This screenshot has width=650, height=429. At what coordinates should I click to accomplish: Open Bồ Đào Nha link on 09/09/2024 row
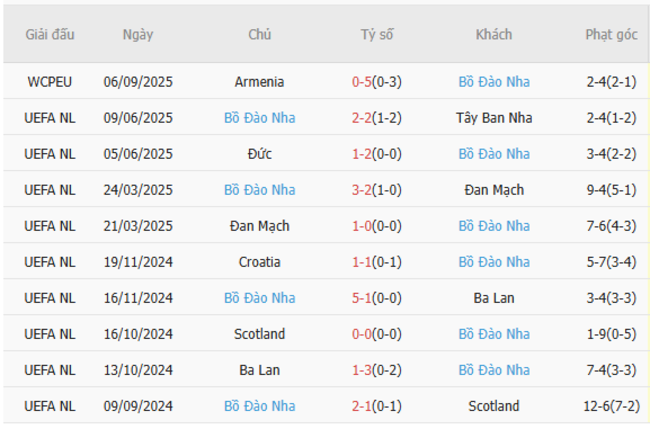260,406
